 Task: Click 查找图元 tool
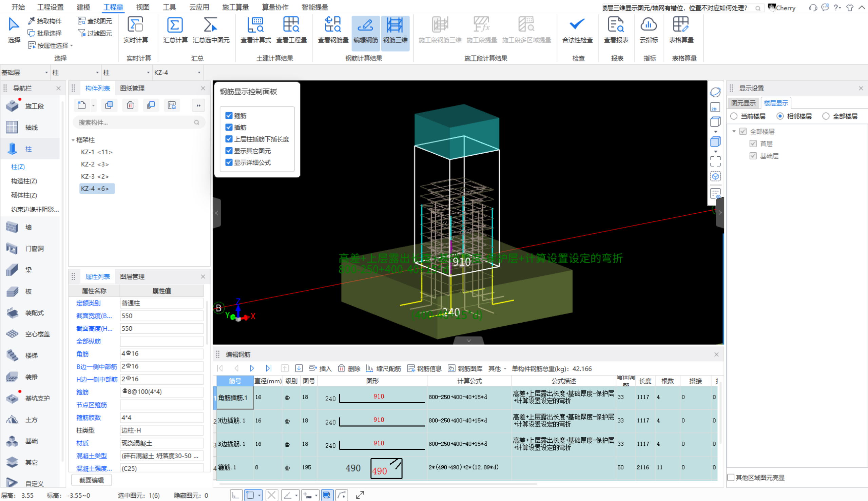click(x=95, y=21)
